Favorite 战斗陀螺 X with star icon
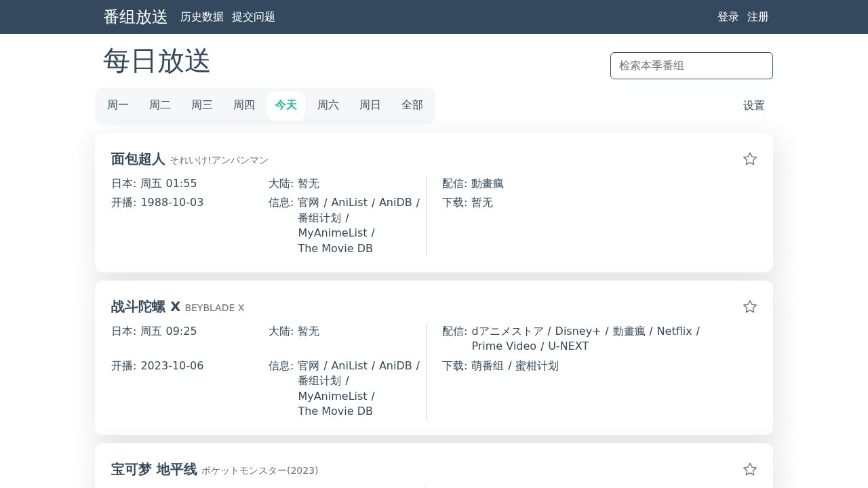This screenshot has height=488, width=868. 749,307
